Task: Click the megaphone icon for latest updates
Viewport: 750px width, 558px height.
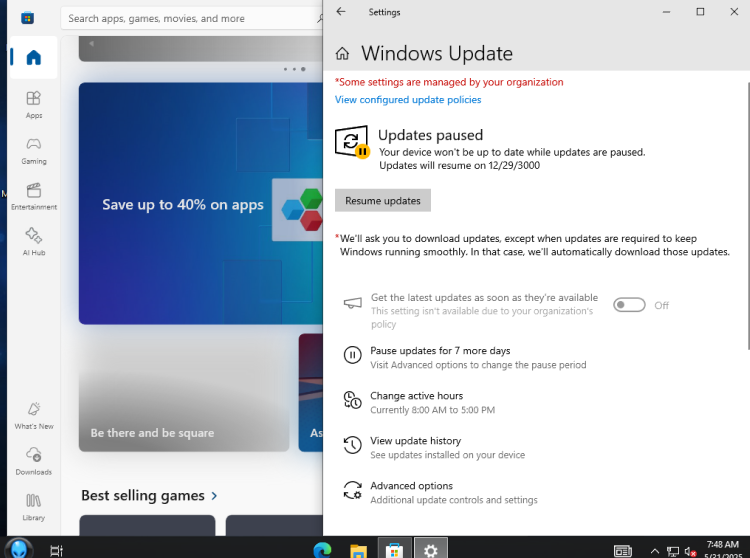Action: point(353,303)
